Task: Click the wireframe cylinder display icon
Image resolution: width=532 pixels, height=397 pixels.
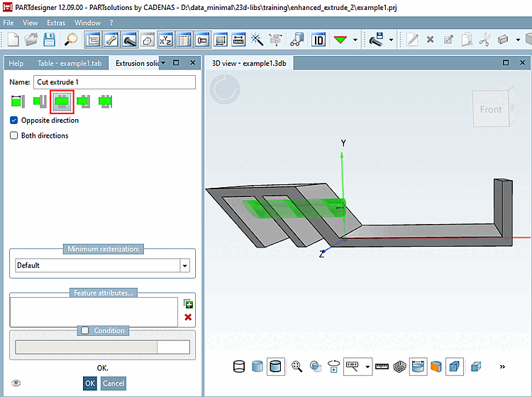Action: (x=239, y=367)
